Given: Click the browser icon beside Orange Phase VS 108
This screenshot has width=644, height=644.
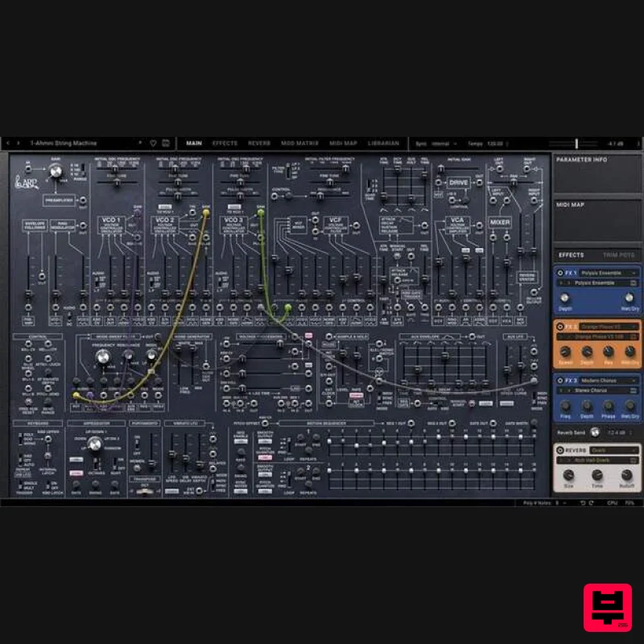Looking at the screenshot, I should coord(633,337).
